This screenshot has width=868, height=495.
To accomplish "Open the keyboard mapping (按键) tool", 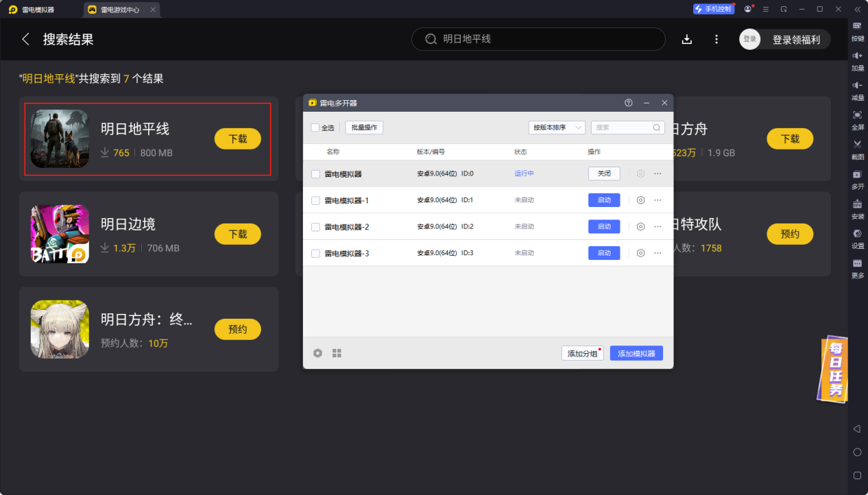I will 857,30.
